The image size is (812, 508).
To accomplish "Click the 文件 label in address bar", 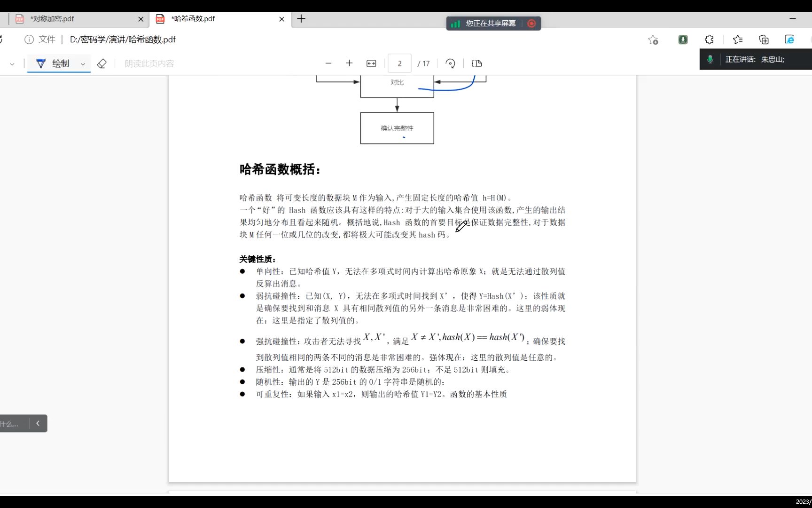I will [x=47, y=40].
